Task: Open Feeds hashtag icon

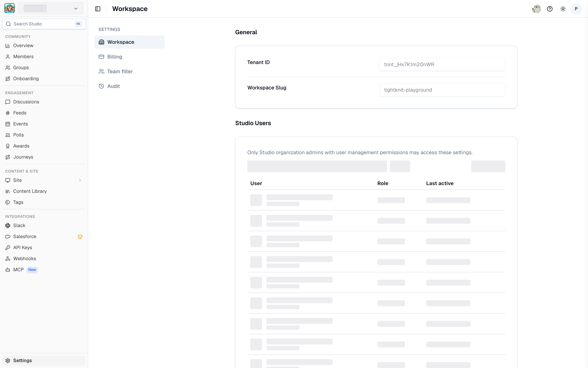Action: pos(8,113)
